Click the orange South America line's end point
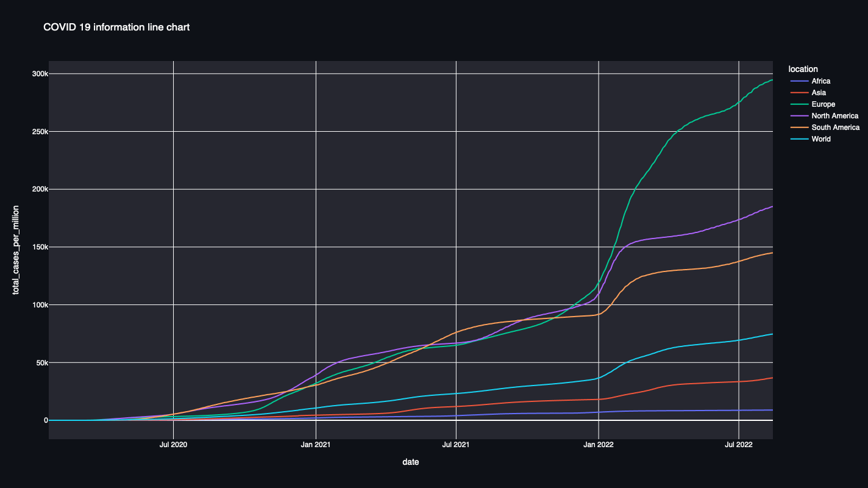Screen dimensions: 868x488 tap(772, 253)
